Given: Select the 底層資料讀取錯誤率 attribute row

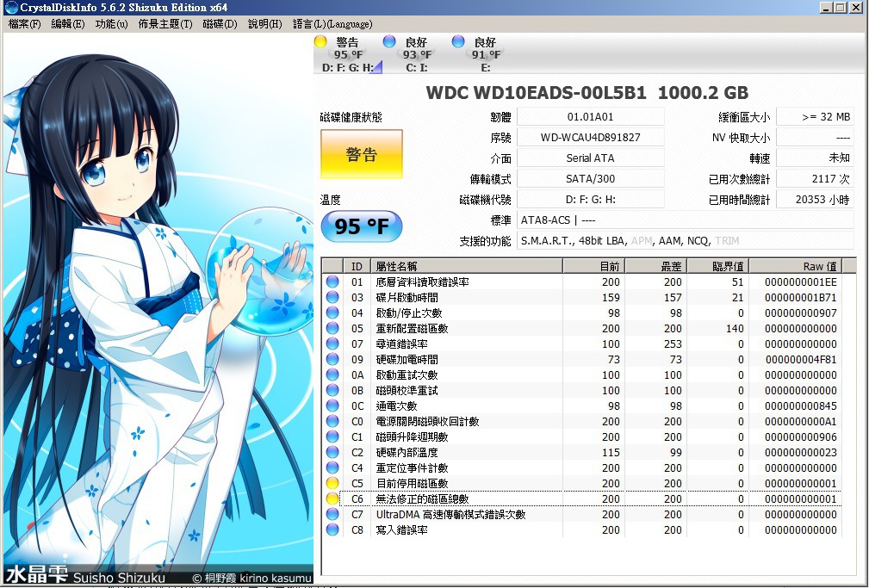Looking at the screenshot, I should click(581, 282).
